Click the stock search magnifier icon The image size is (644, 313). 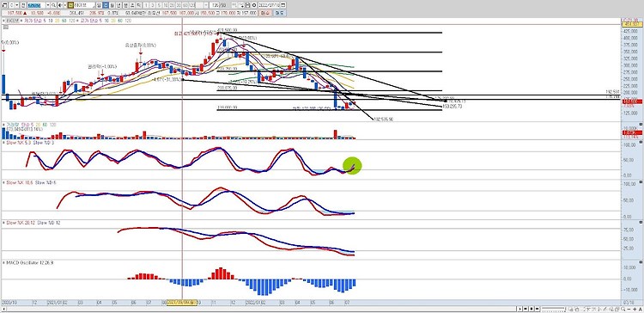[x=53, y=5]
